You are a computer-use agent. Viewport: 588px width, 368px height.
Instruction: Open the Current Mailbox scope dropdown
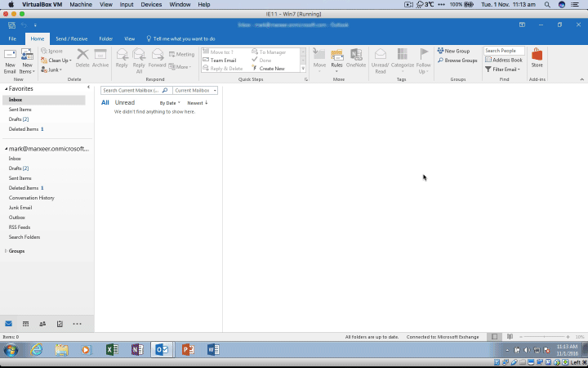195,91
